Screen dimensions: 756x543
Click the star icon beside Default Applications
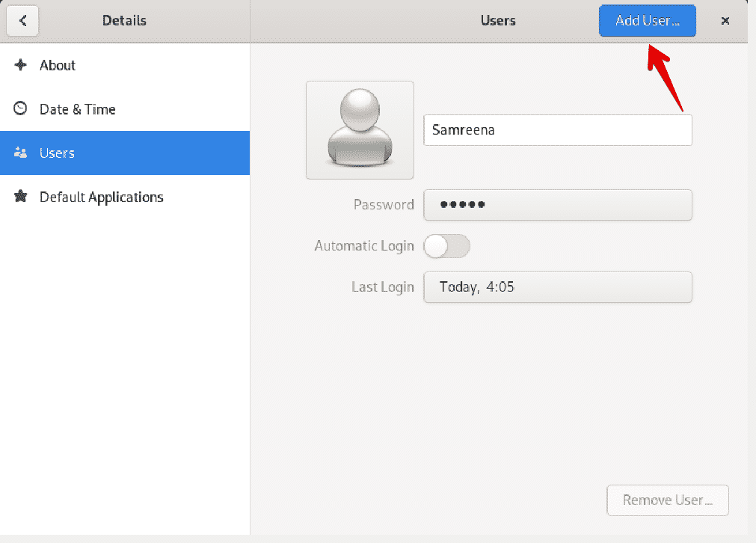pos(21,197)
